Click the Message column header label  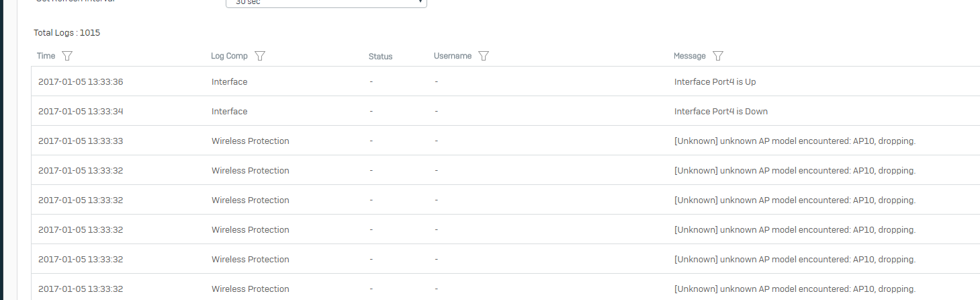[x=690, y=56]
